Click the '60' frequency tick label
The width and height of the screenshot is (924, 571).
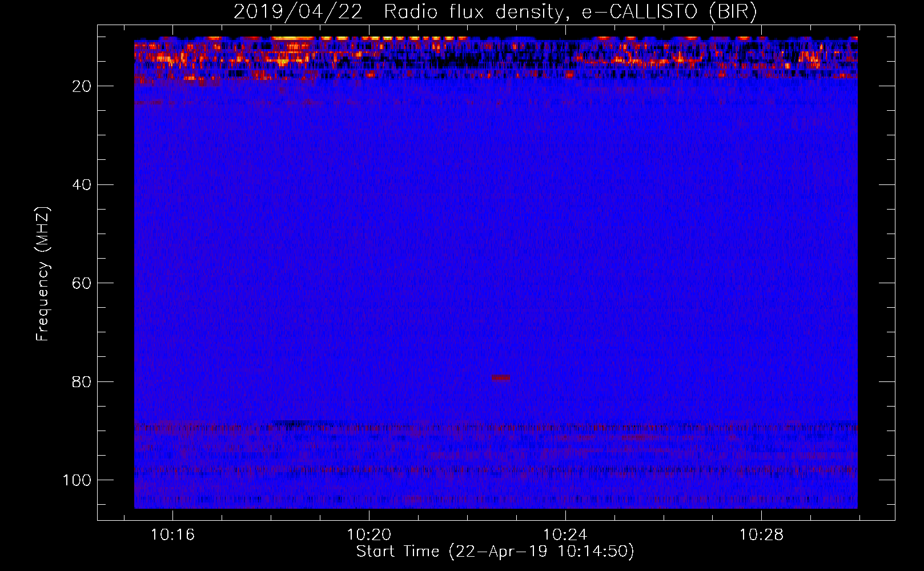click(x=82, y=283)
